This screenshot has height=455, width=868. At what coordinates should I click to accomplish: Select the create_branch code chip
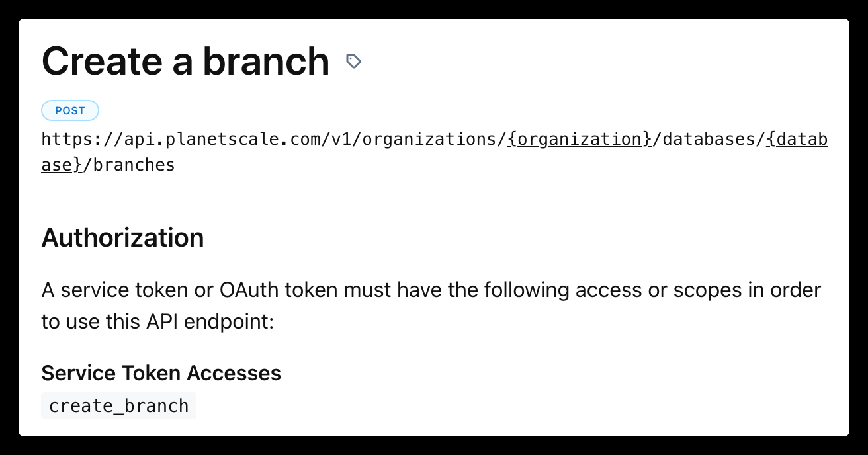coord(119,405)
